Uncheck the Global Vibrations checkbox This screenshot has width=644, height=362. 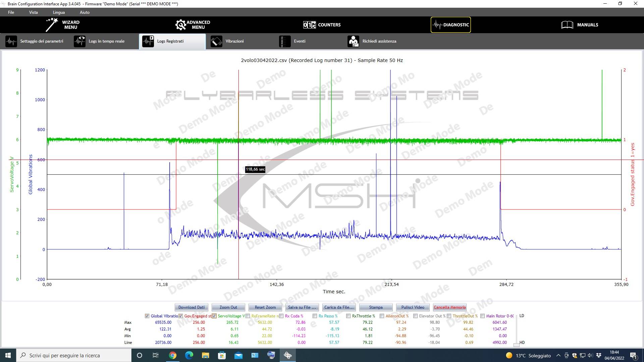pyautogui.click(x=147, y=316)
